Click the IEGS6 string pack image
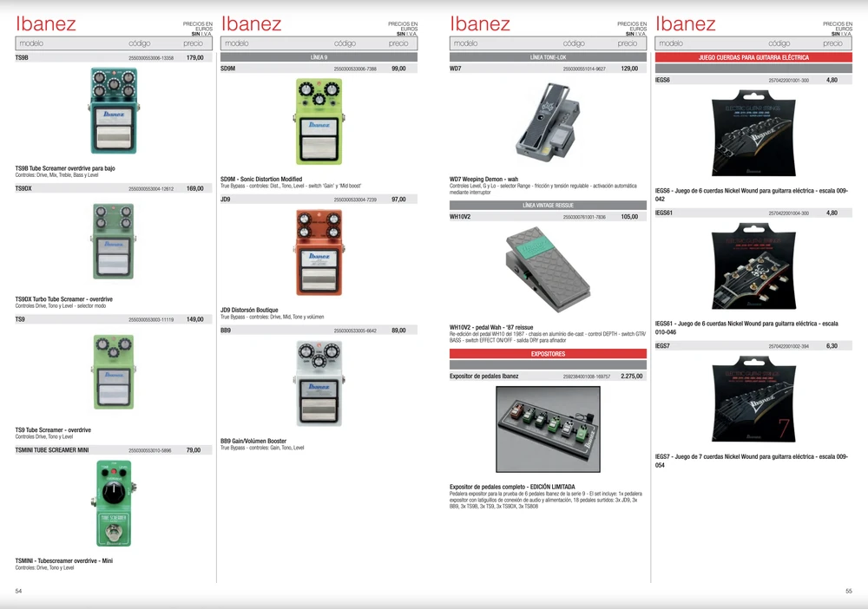This screenshot has height=609, width=868. [753, 134]
